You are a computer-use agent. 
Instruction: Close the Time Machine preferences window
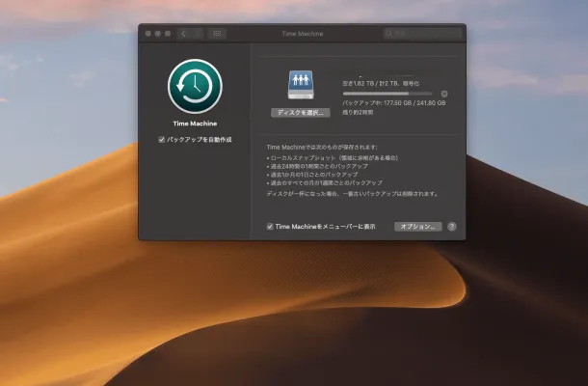click(x=148, y=33)
